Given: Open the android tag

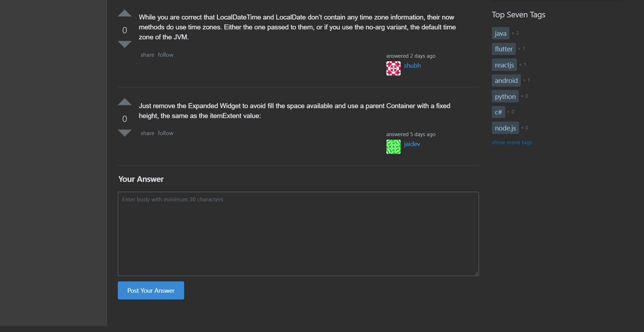Looking at the screenshot, I should point(506,80).
